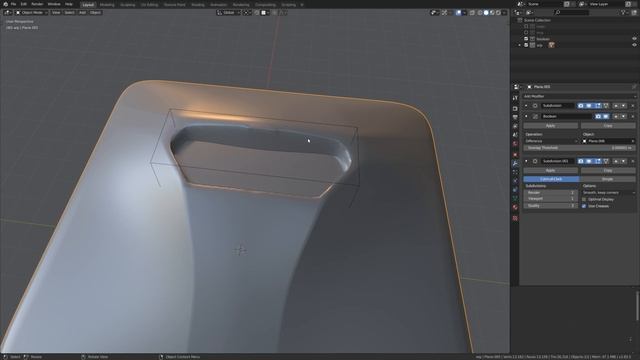The image size is (640, 360).
Task: Switch to the Layout workspace tab
Action: [88, 5]
